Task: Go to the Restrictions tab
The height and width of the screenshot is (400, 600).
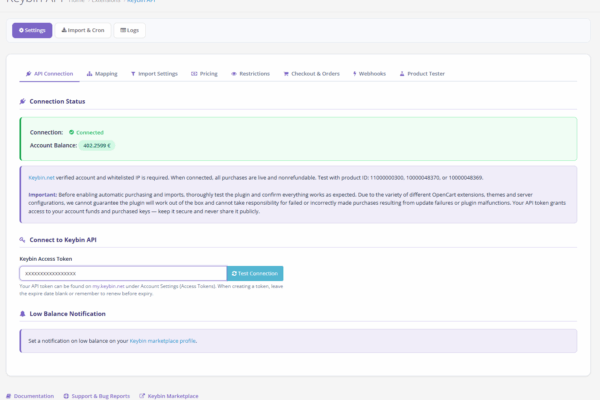Action: [x=250, y=73]
